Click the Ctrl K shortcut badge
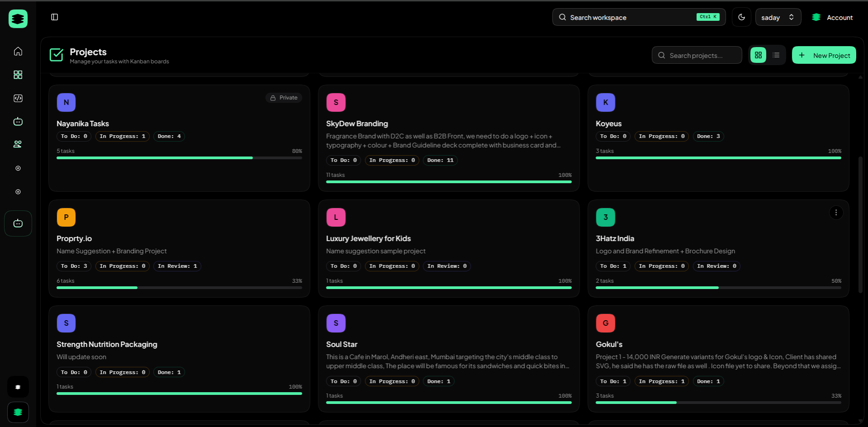This screenshot has height=427, width=868. [708, 17]
